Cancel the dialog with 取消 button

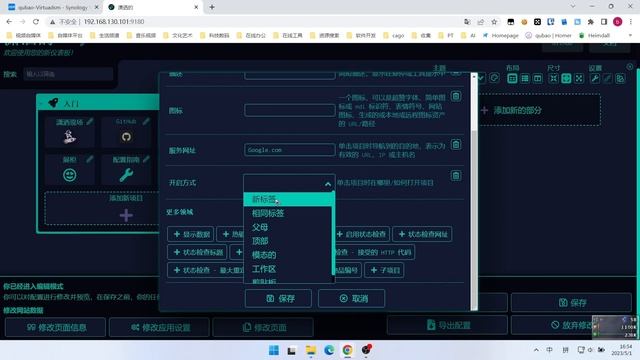[351, 298]
